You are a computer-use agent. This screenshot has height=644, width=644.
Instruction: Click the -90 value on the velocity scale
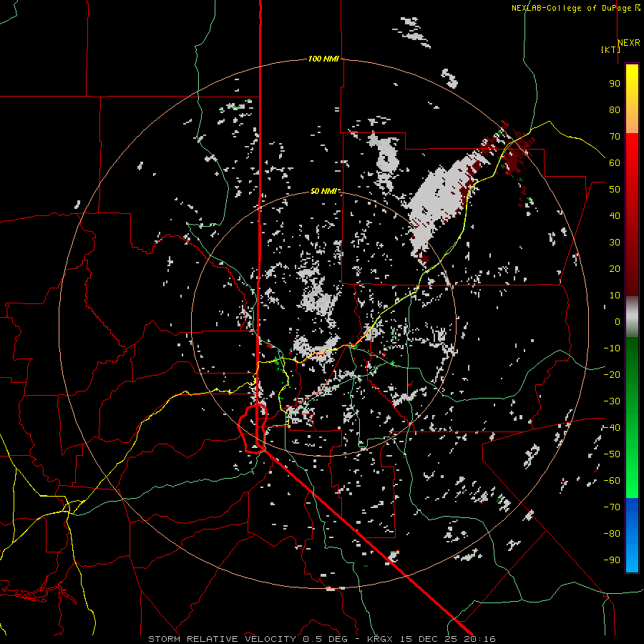(x=612, y=560)
